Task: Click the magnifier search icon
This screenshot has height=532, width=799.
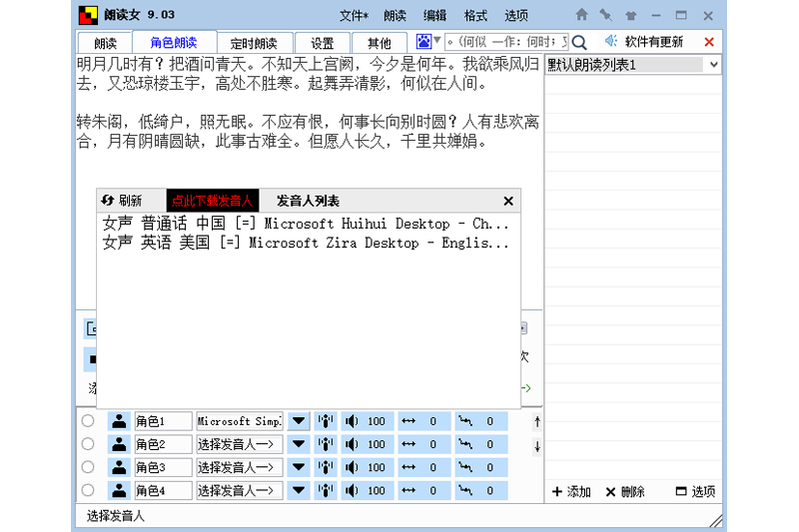Action: pos(579,42)
